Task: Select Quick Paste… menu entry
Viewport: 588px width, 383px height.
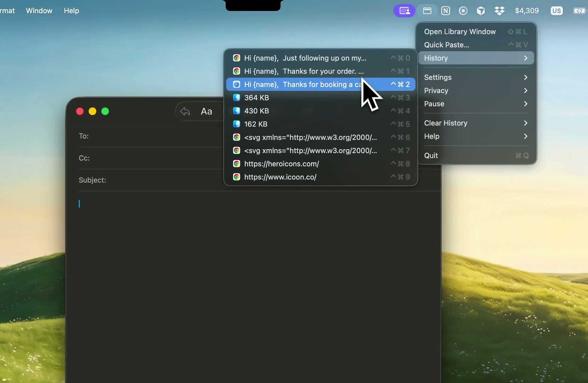Action: [x=476, y=45]
